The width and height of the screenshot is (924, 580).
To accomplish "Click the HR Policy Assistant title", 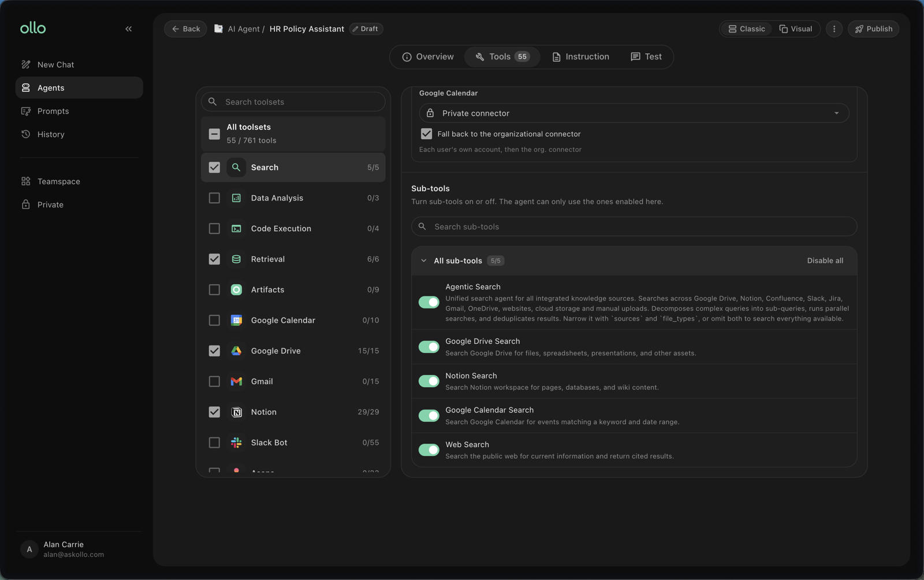I will coord(307,29).
